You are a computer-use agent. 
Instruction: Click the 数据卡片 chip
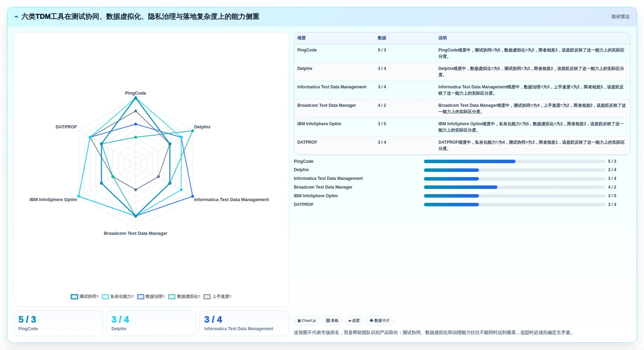[x=380, y=321]
